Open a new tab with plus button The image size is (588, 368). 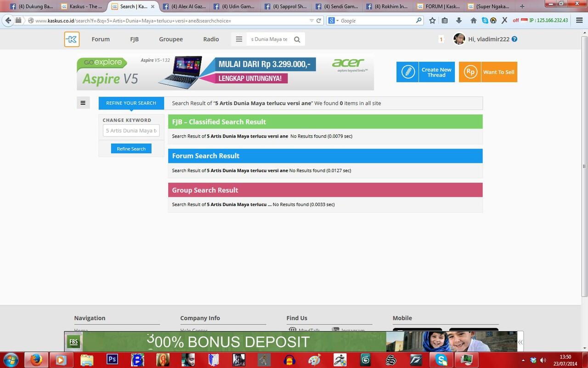(522, 6)
